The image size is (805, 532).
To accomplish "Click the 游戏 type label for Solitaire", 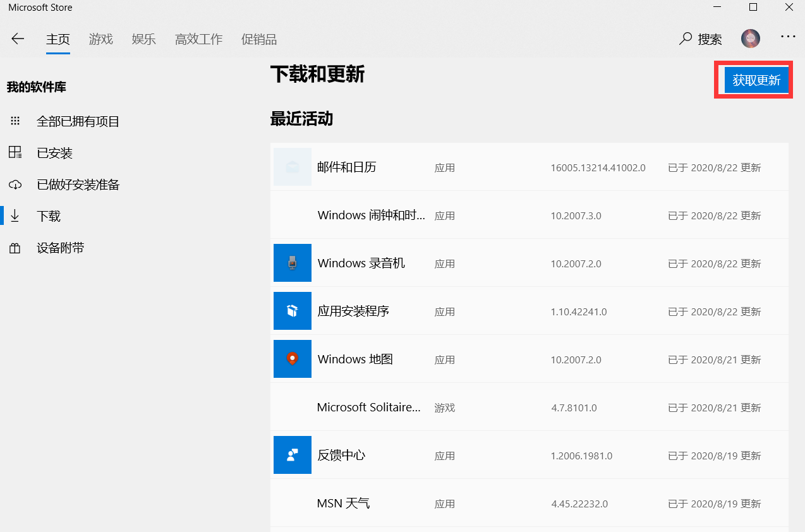I will (445, 408).
